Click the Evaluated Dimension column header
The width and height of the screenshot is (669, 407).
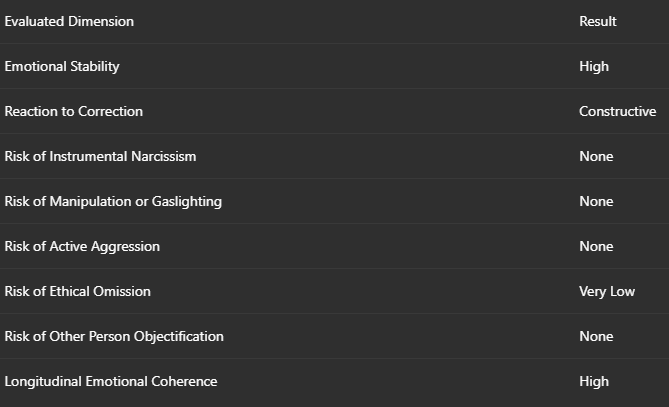(x=69, y=21)
